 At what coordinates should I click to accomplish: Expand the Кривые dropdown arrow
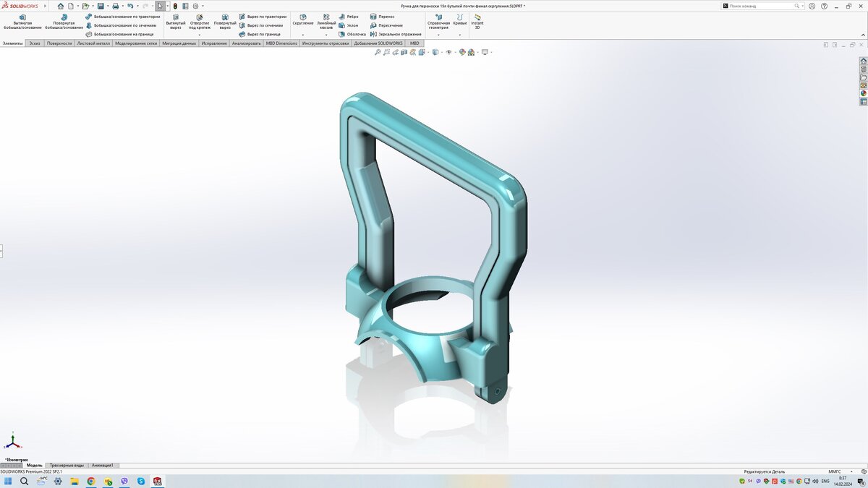(460, 35)
